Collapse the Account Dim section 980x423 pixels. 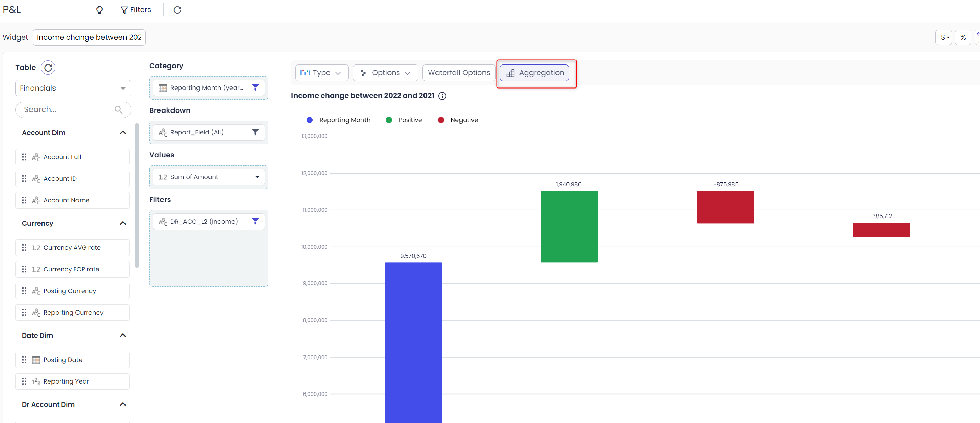(122, 132)
